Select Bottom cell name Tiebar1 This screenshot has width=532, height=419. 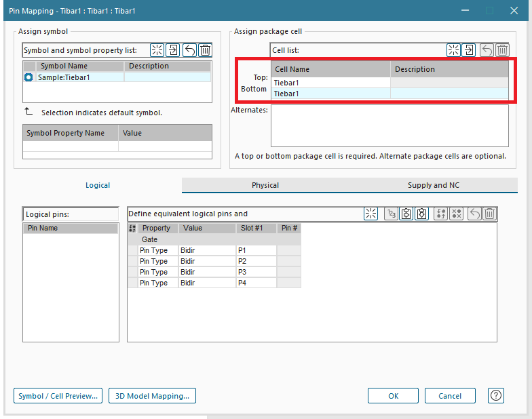[x=331, y=94]
